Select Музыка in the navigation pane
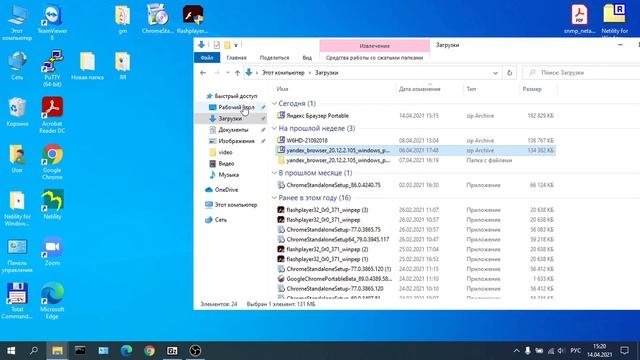 pyautogui.click(x=229, y=175)
